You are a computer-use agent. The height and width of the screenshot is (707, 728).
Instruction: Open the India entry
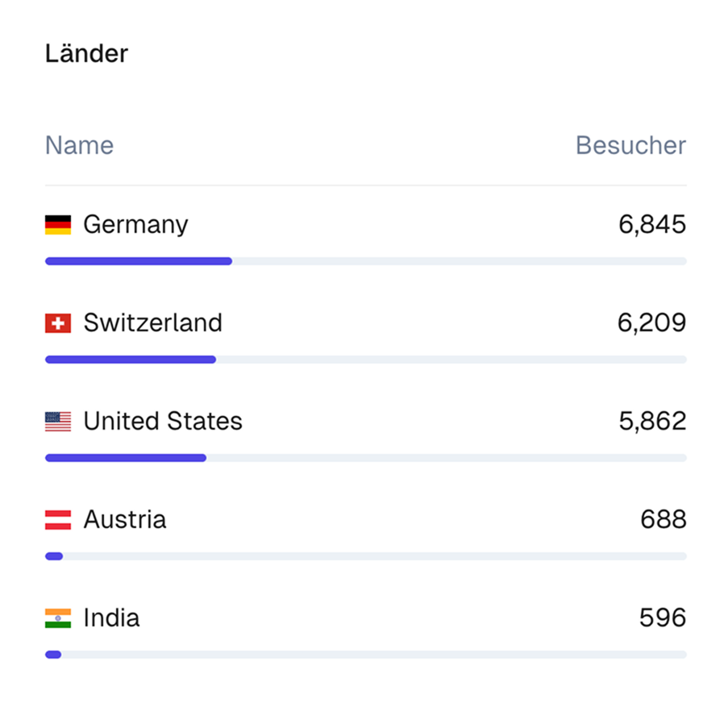[x=111, y=618]
